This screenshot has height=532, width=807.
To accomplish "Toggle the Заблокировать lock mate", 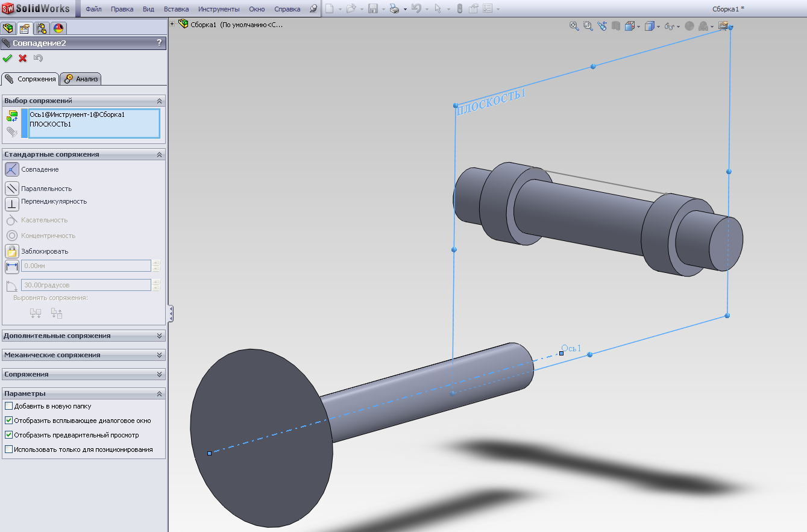I will coord(12,251).
